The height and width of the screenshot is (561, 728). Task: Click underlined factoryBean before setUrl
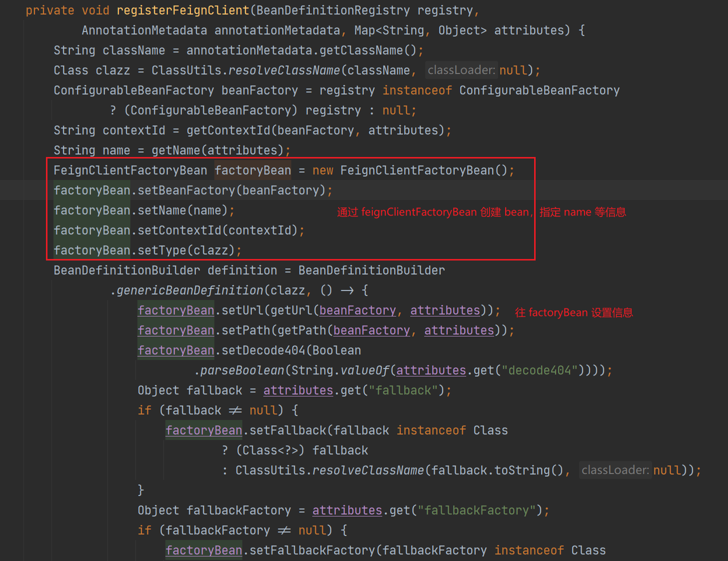click(x=176, y=310)
